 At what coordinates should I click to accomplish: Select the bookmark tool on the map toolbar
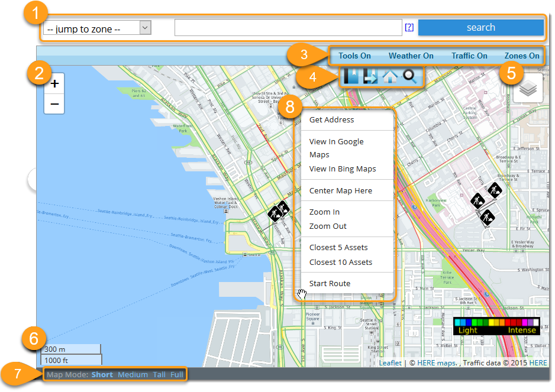pos(351,76)
